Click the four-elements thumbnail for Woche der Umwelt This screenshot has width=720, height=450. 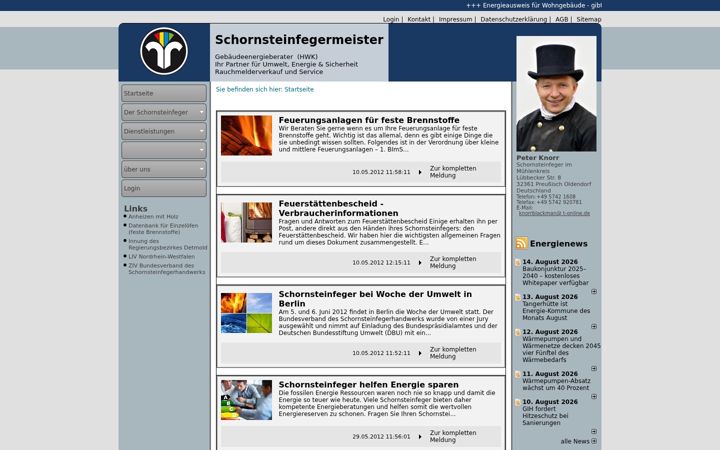point(246,313)
